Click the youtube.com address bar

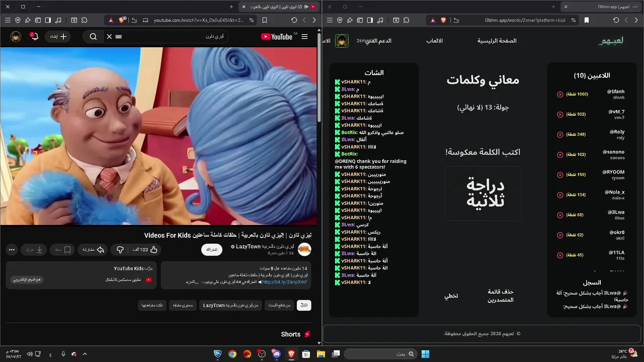[x=199, y=20]
